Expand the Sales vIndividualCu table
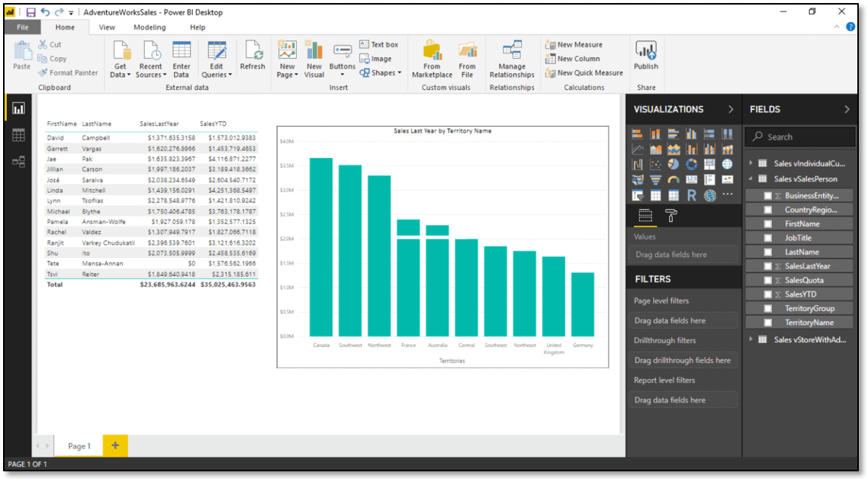Screen dimensions: 868x482 coord(751,163)
